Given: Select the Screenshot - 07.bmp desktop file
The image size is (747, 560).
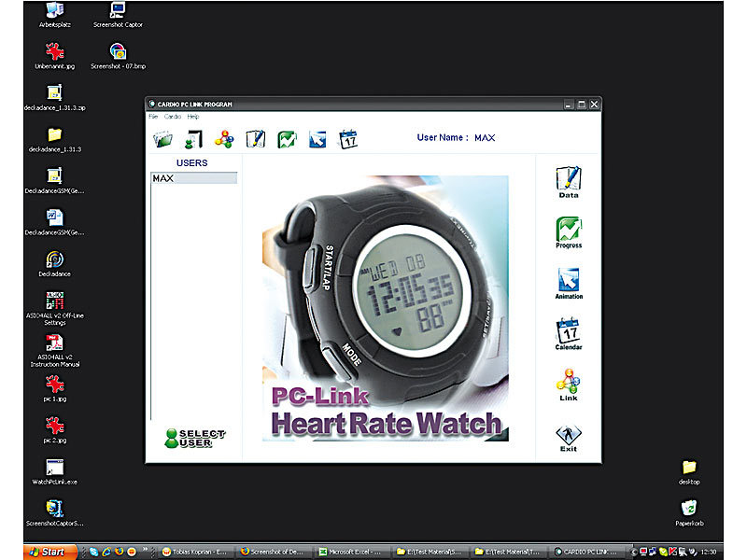Looking at the screenshot, I should point(119,56).
